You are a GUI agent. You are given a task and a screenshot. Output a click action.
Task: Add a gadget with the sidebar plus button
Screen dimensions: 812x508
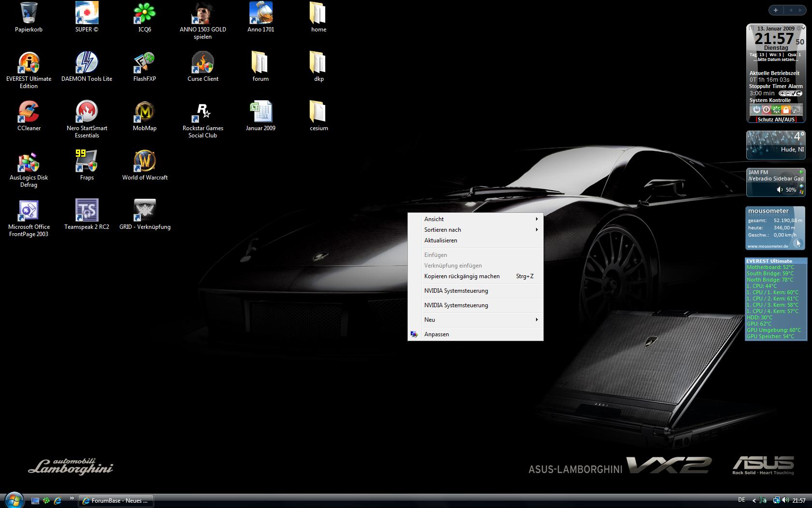click(776, 10)
